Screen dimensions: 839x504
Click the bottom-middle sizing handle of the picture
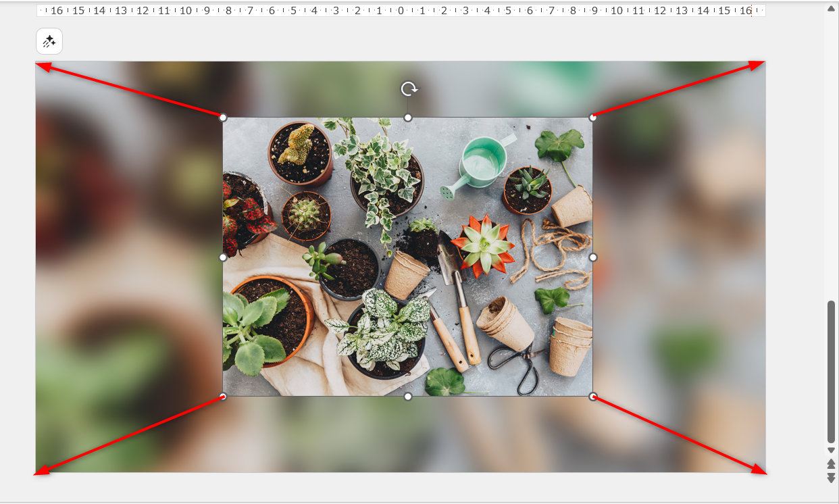click(408, 397)
